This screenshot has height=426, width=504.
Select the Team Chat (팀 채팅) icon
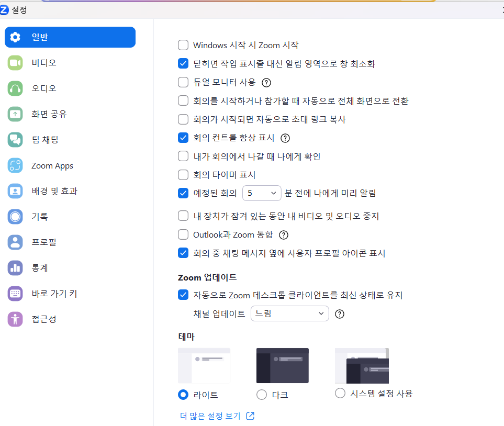(x=15, y=140)
